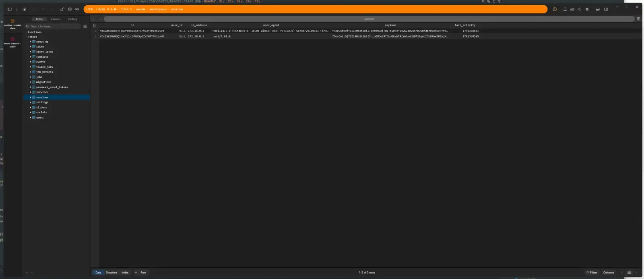
Task: Expand the sessions table node
Action: click(30, 97)
